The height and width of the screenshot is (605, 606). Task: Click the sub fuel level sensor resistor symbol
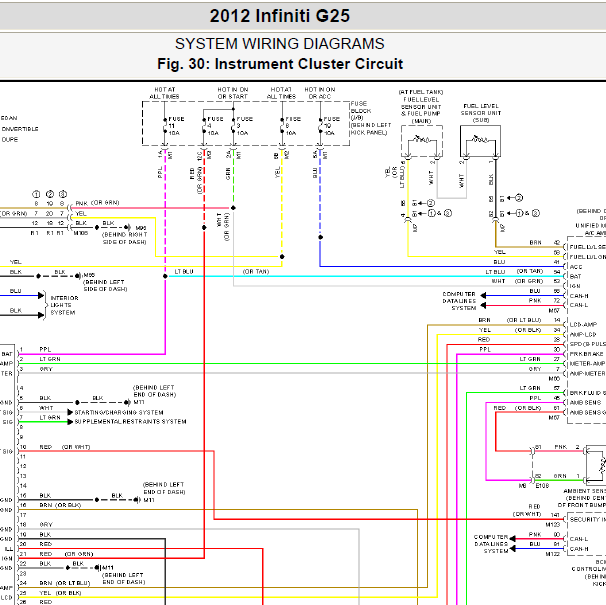point(480,138)
